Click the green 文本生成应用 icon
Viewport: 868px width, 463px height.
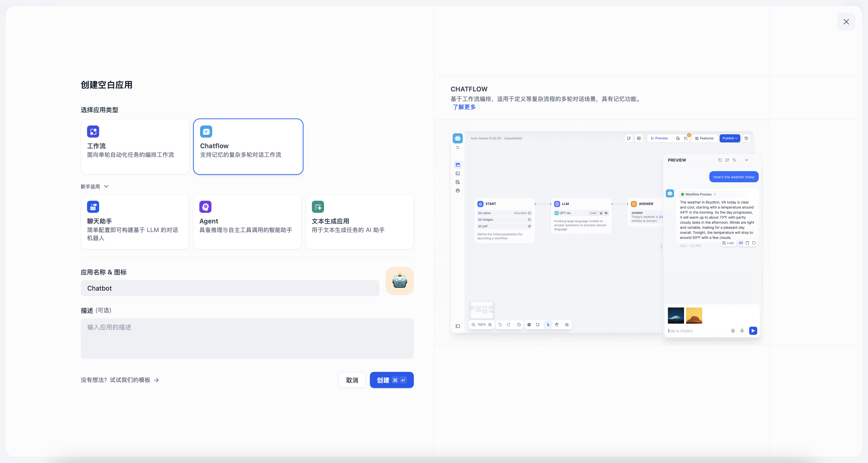[x=317, y=207]
